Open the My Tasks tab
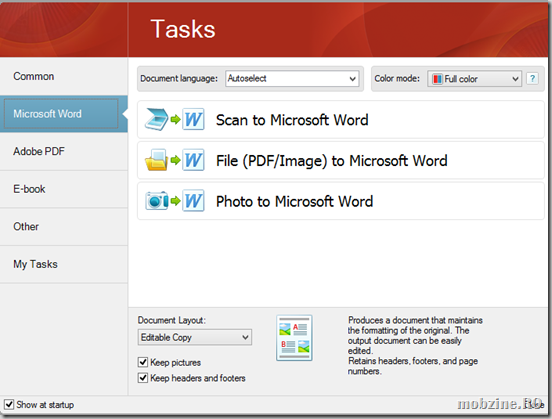 click(x=64, y=264)
